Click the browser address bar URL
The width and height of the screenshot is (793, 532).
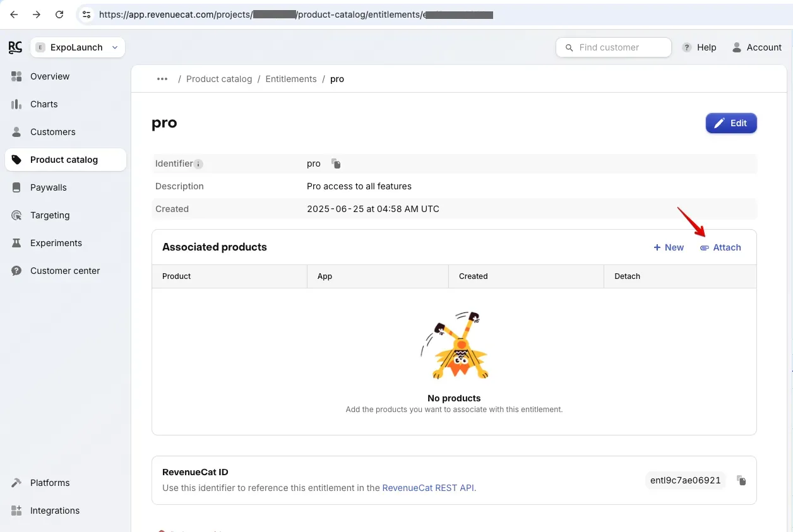pos(296,14)
